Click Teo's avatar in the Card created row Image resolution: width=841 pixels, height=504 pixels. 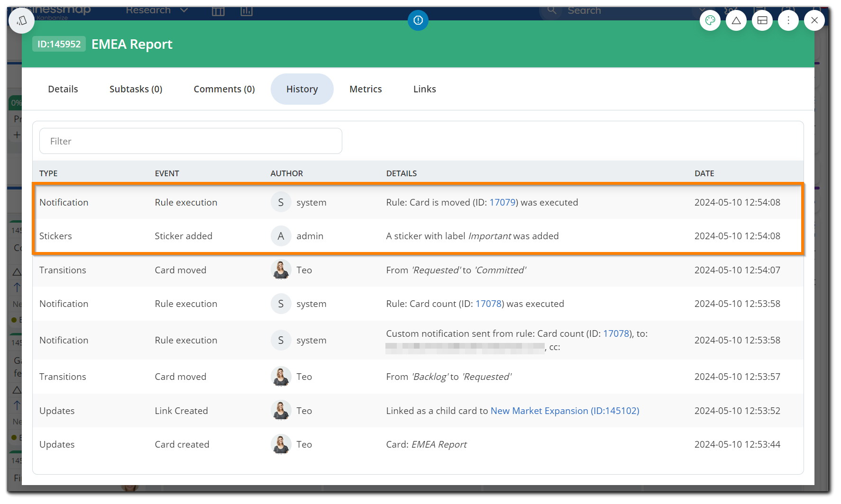coord(281,444)
